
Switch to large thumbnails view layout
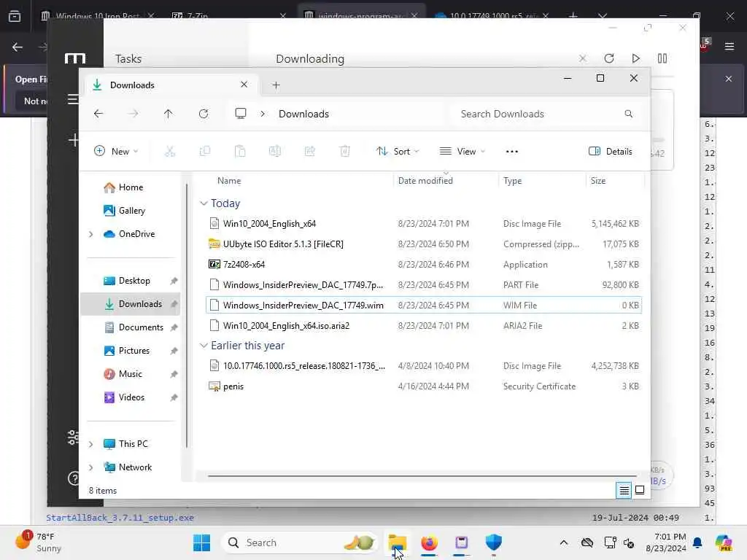640,490
